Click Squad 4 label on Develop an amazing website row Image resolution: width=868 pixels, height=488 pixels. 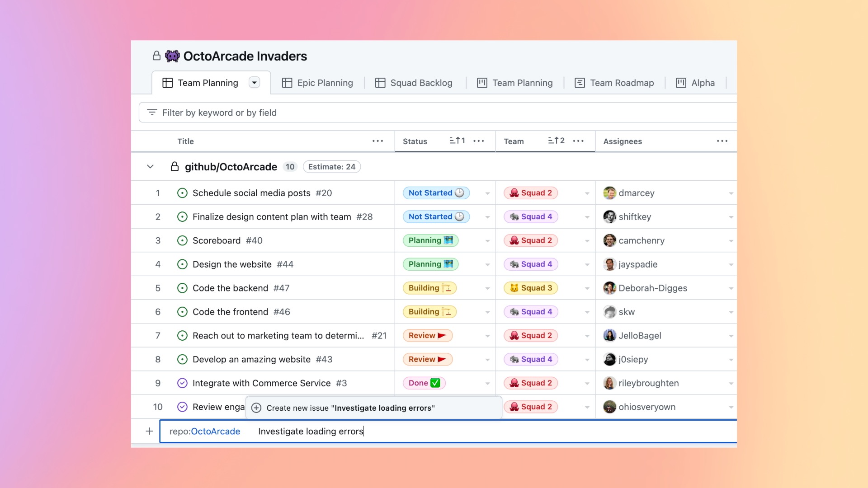531,359
